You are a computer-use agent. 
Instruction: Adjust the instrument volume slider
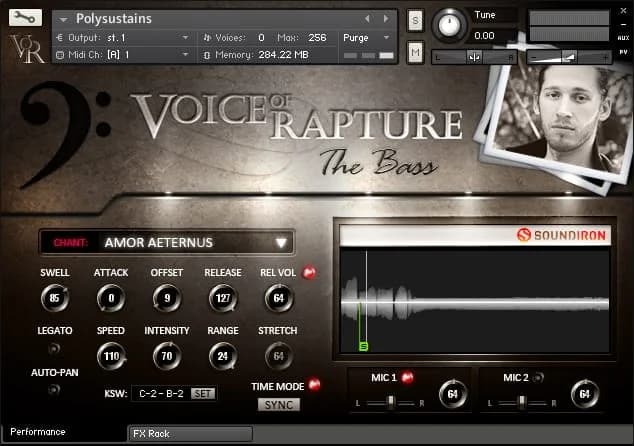[569, 57]
